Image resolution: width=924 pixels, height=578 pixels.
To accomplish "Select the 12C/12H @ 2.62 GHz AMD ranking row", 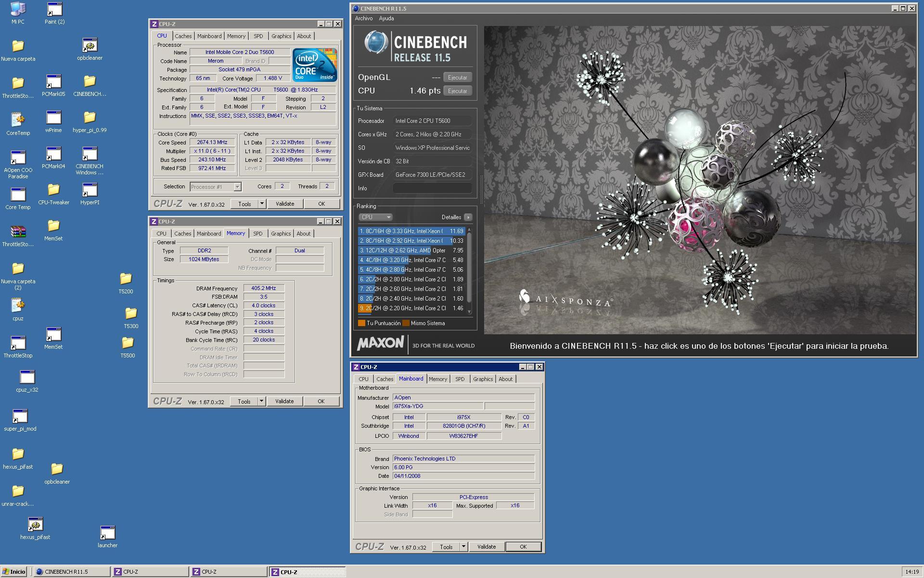I will (411, 250).
